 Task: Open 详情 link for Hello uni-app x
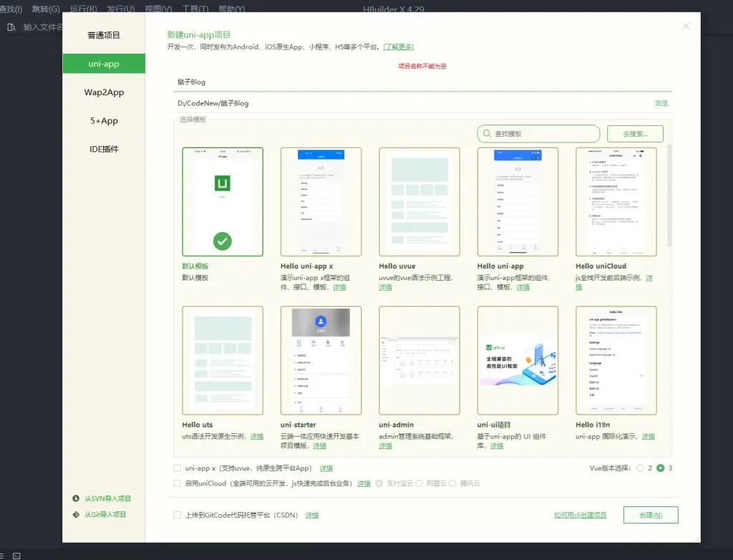pos(339,287)
